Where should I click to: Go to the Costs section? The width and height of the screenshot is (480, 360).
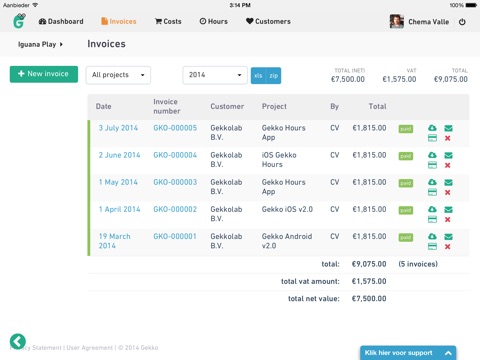pos(168,21)
